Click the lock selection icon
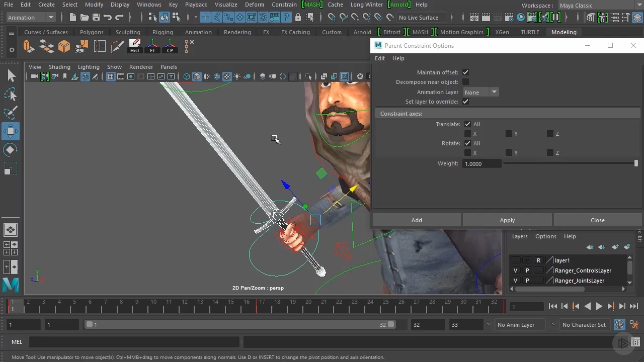 (x=298, y=18)
